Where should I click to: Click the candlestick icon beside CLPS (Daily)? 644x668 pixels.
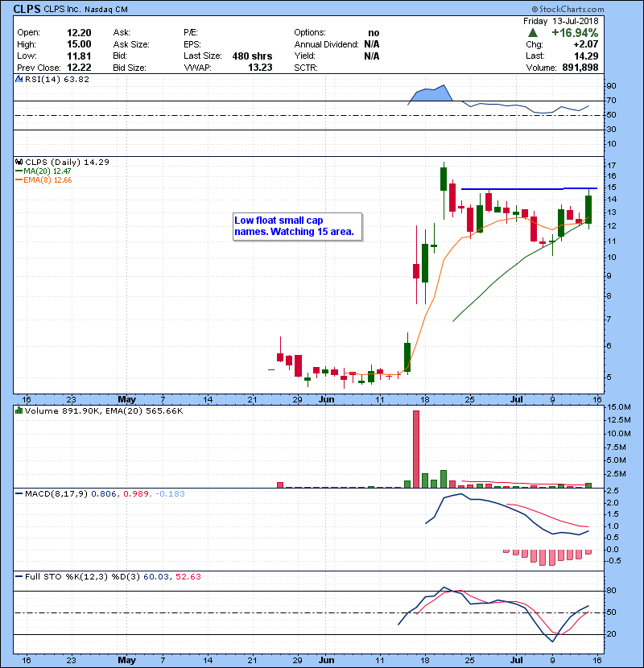click(x=19, y=162)
